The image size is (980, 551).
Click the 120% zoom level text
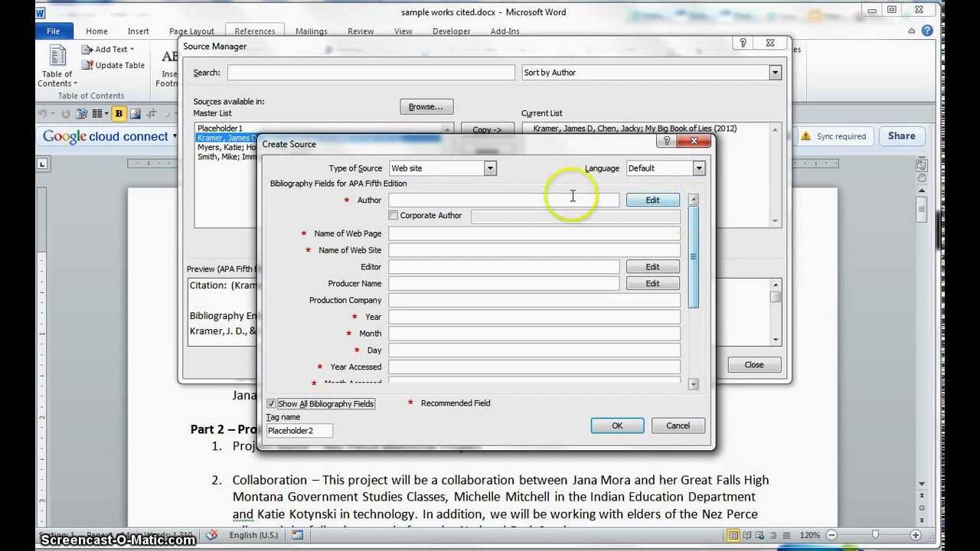point(812,535)
